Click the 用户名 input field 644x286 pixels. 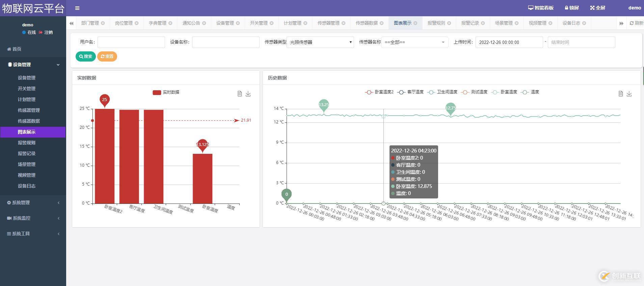click(x=131, y=42)
